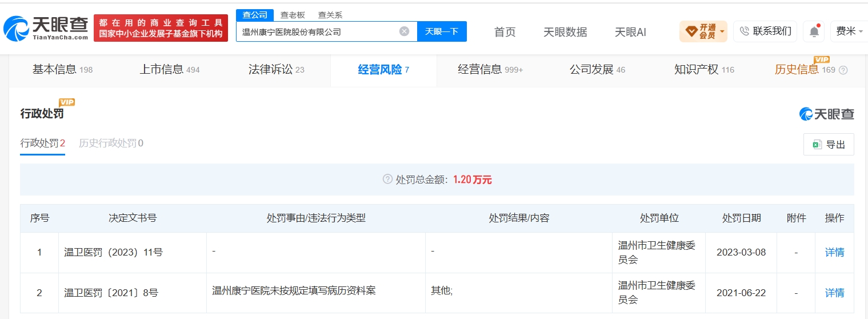Click the 处罚事由/违法行为类型 column header
Image resolution: width=868 pixels, height=319 pixels.
point(316,218)
